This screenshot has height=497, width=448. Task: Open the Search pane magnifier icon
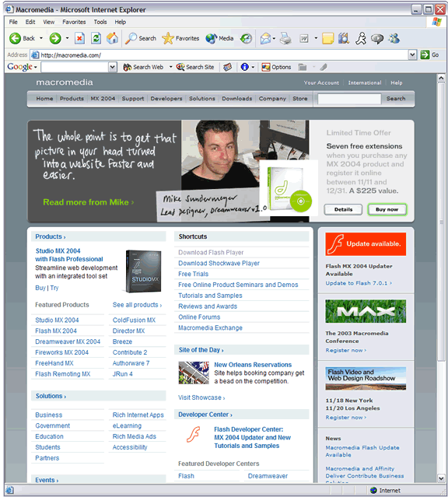[x=131, y=38]
